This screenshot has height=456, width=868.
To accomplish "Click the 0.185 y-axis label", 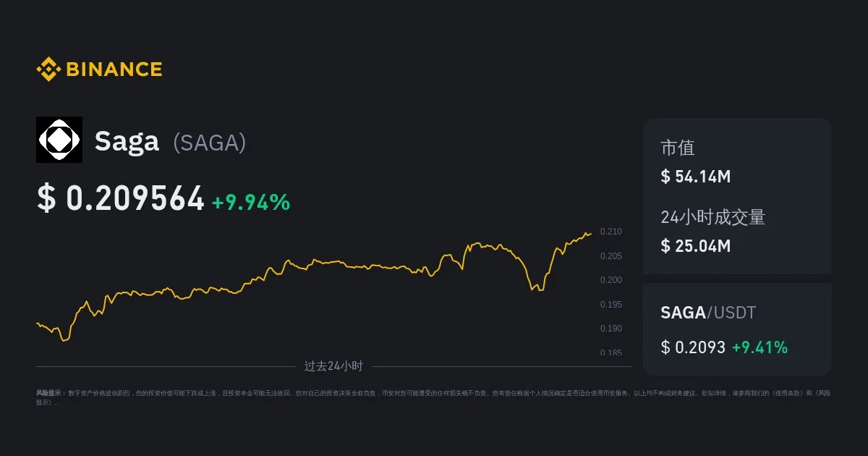I will [x=611, y=352].
